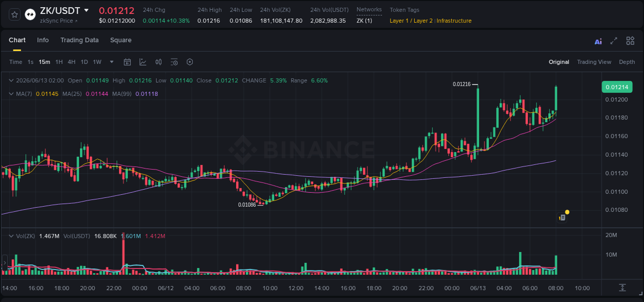Click the 24h Vol(USDT) value 2,082,988.35
This screenshot has width=644, height=302.
328,21
